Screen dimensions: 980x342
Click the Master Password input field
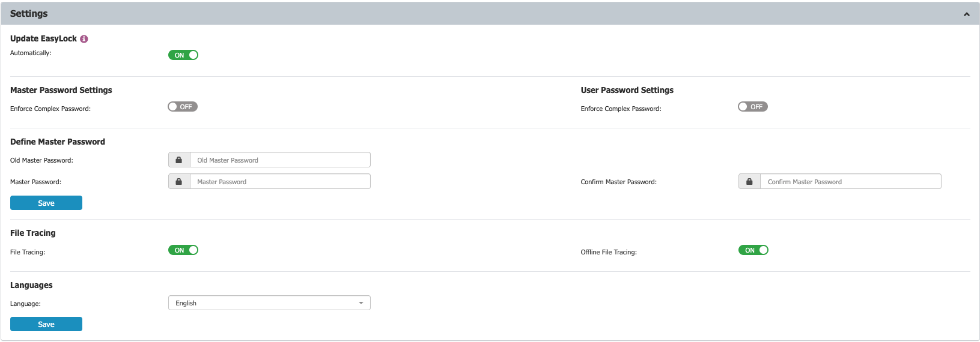280,182
